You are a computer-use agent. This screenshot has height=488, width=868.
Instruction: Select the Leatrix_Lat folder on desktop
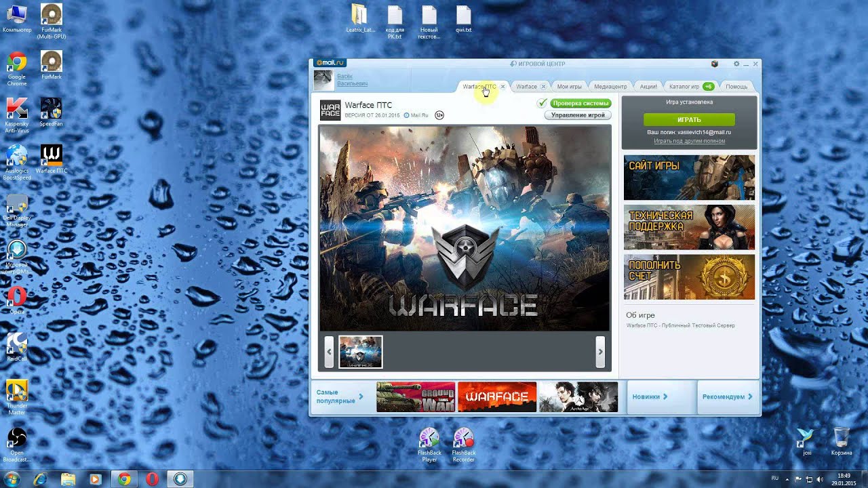point(360,19)
